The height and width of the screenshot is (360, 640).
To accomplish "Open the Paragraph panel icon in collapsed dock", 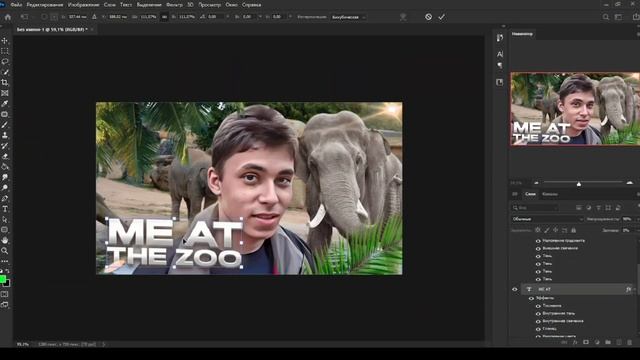I will [x=500, y=65].
